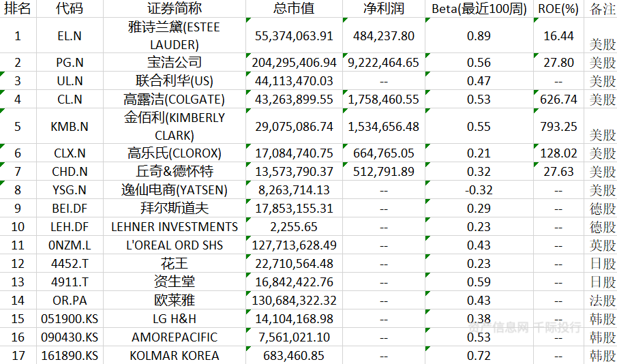This screenshot has width=617, height=364.
Task: Select the ROE value 27.63
Action: point(558,172)
